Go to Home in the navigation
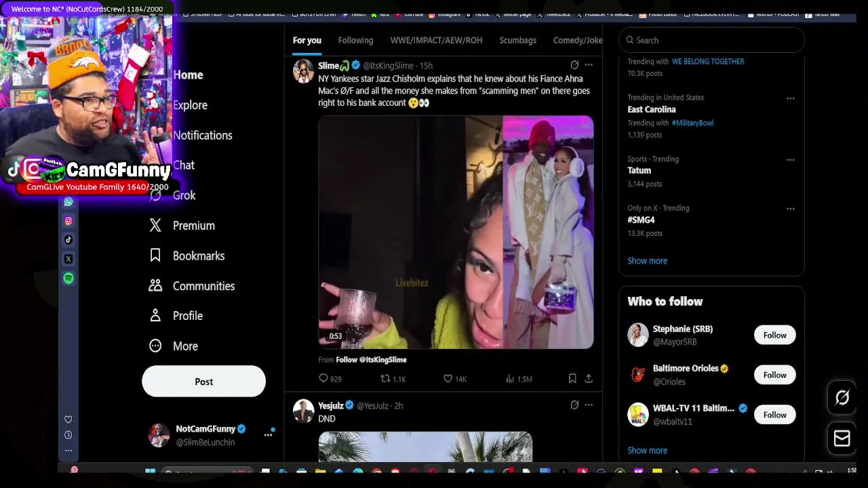The width and height of the screenshot is (868, 488). coord(188,75)
